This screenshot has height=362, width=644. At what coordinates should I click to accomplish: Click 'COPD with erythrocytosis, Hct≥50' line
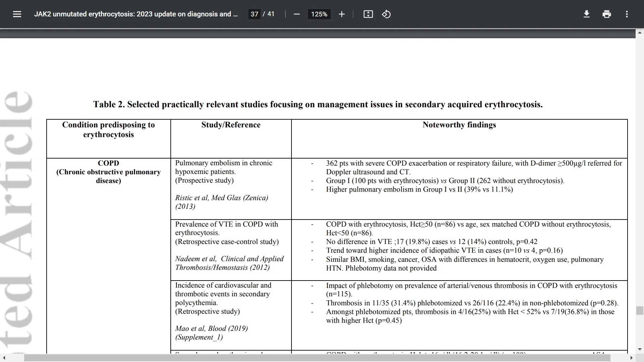point(468,229)
